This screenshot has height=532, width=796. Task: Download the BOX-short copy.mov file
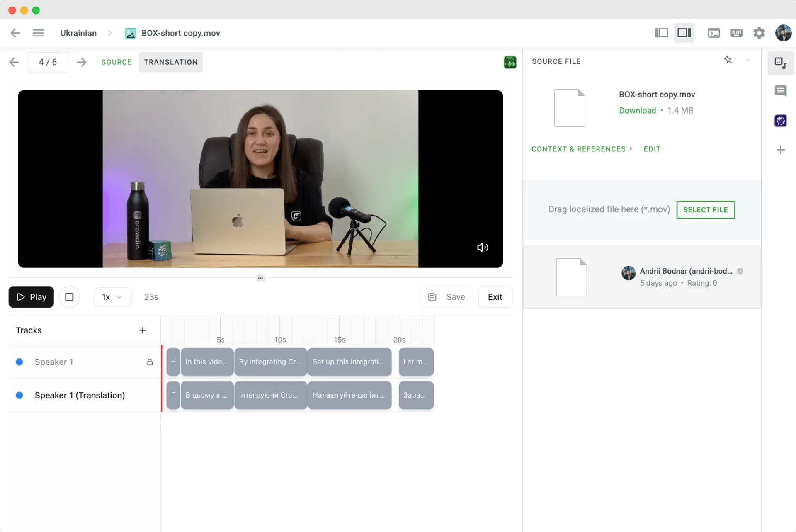point(637,110)
